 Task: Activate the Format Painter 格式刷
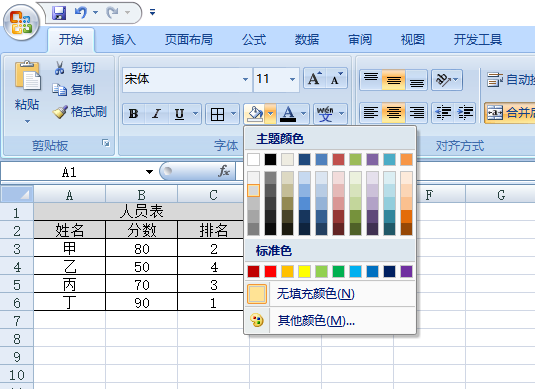79,112
